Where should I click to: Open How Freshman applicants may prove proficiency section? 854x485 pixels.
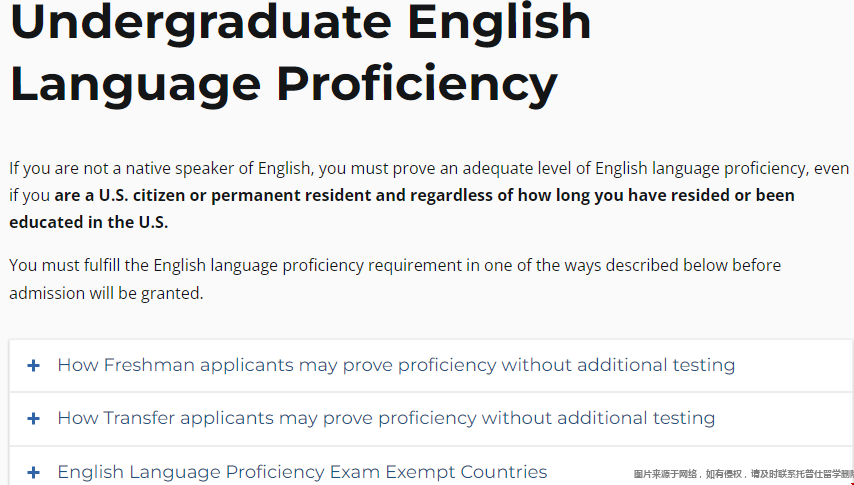coord(431,365)
